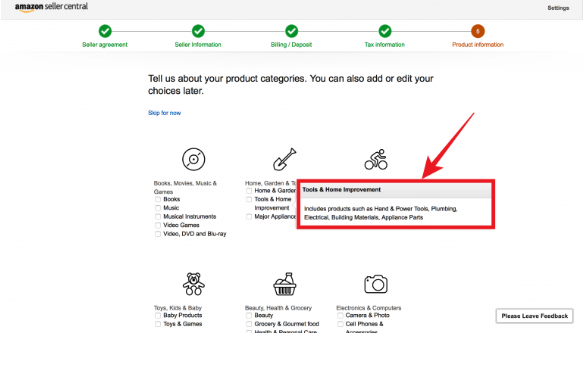Check the Grocery & Gourmet food checkbox
Screen dimensions: 585x365
coord(249,324)
